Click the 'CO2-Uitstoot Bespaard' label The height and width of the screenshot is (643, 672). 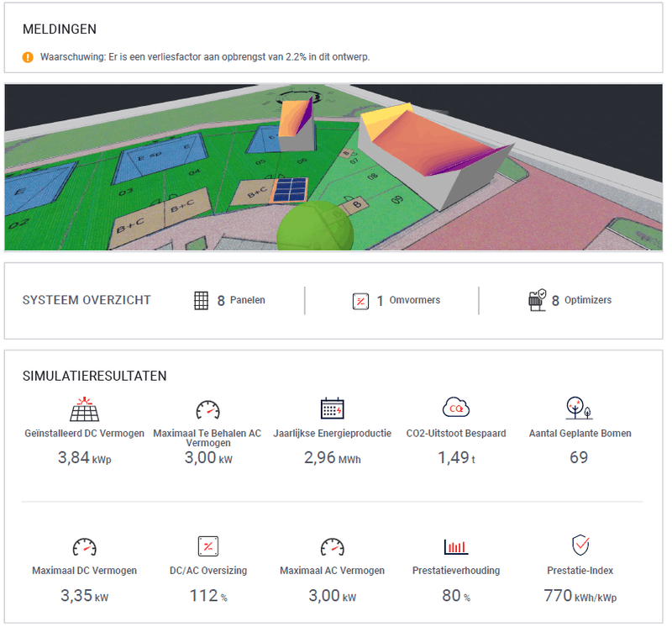click(456, 434)
